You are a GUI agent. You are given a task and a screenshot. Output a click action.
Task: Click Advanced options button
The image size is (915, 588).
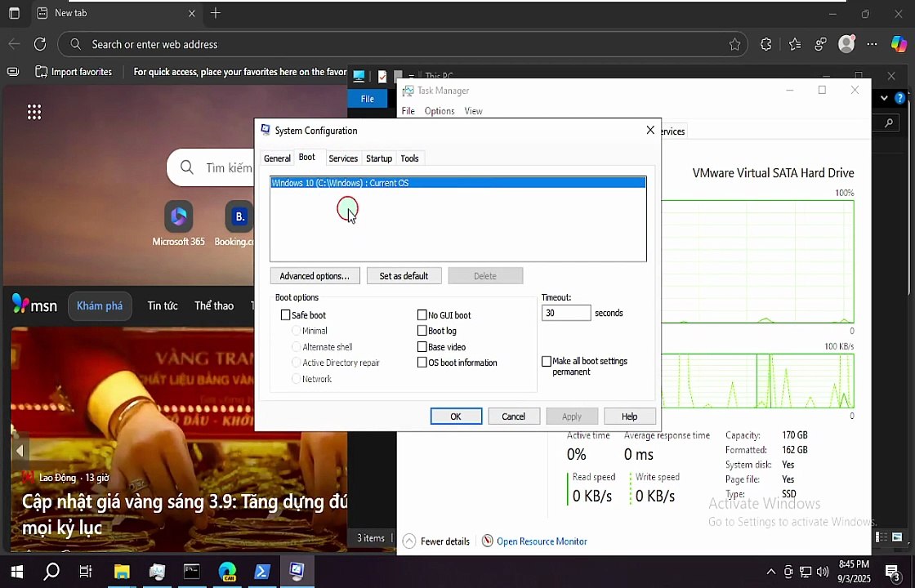tap(315, 276)
